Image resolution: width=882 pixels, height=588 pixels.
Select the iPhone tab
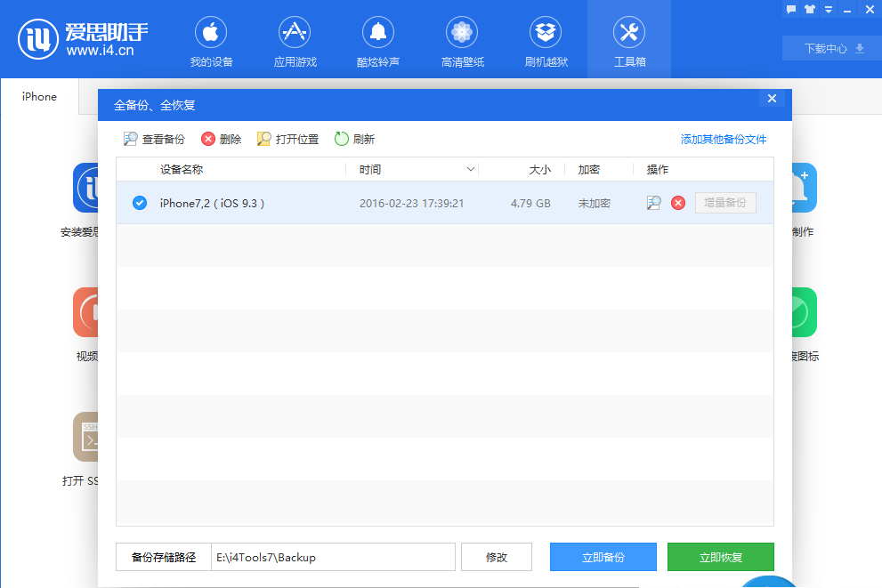(x=39, y=97)
